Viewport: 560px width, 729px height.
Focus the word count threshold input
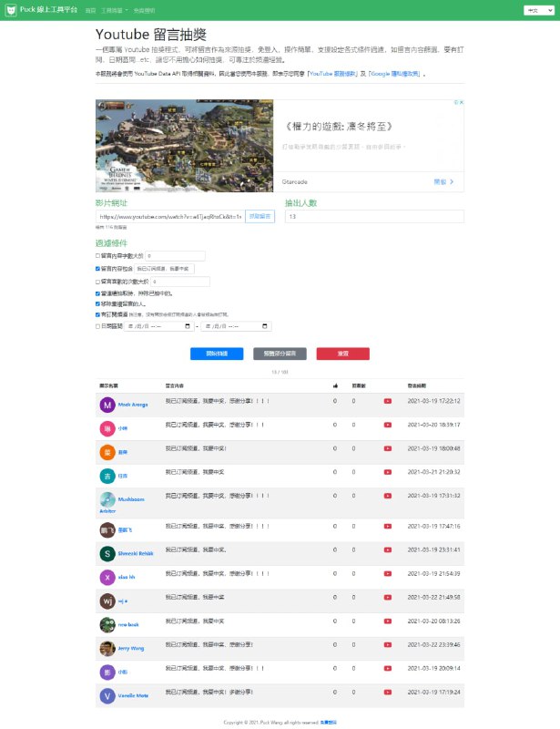[x=175, y=256]
